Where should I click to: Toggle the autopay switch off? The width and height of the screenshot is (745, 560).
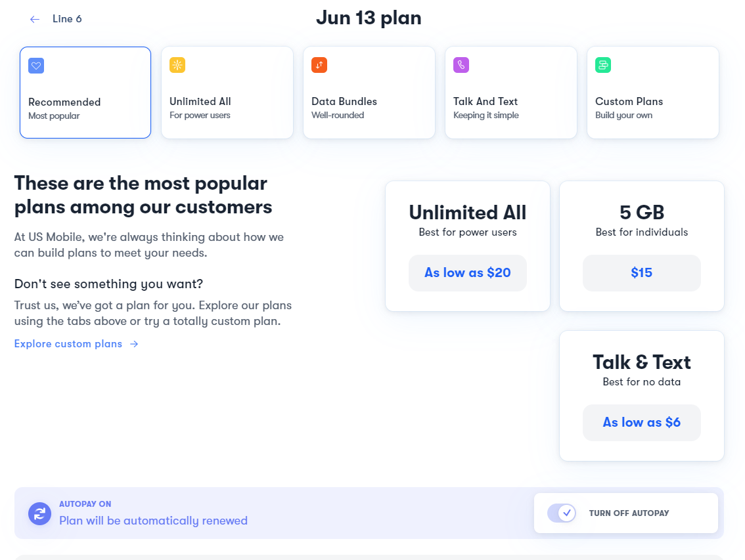point(561,513)
